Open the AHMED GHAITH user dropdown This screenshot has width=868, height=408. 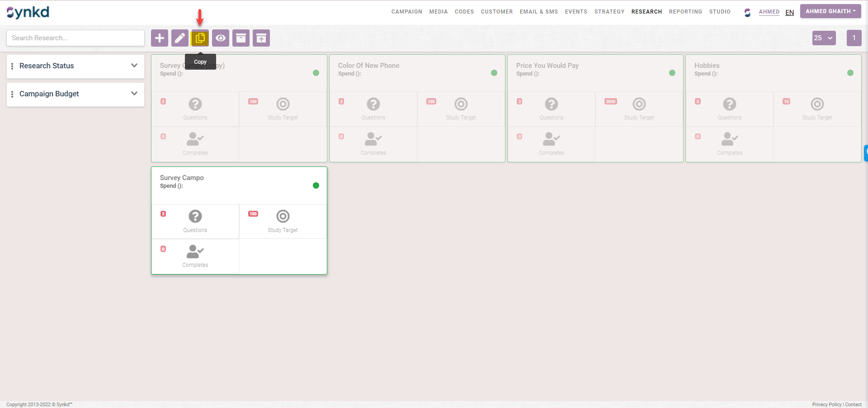[x=830, y=11]
